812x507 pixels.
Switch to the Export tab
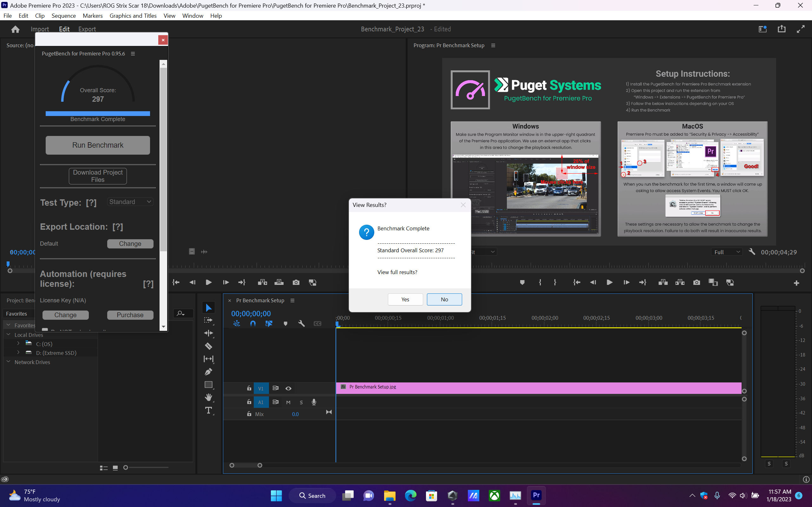tap(87, 29)
